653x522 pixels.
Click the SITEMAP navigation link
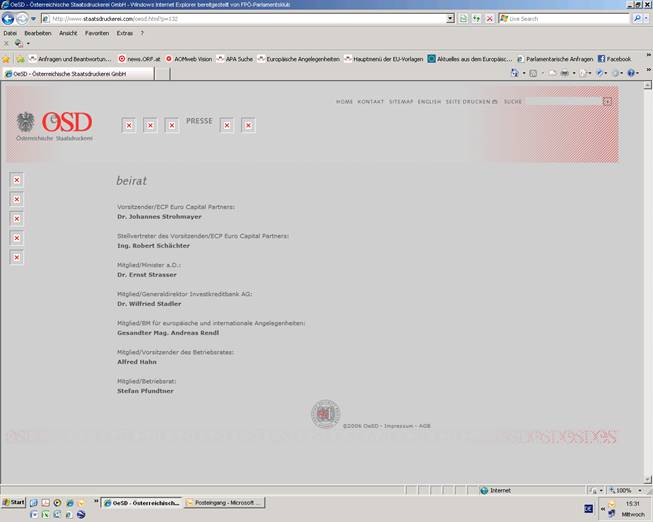400,102
